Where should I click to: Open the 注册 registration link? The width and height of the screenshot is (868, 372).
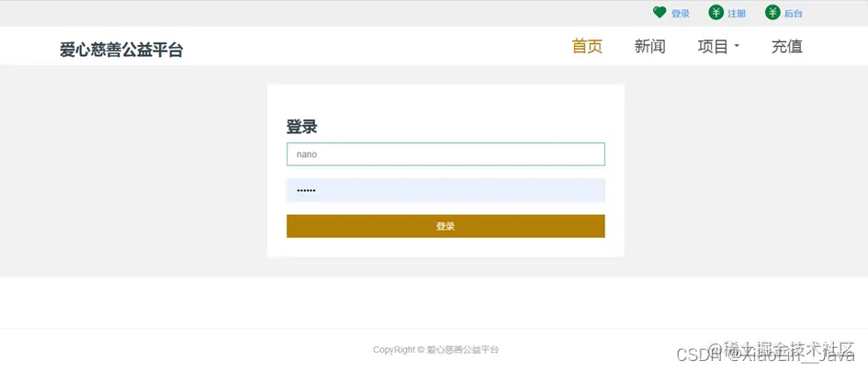tap(737, 14)
